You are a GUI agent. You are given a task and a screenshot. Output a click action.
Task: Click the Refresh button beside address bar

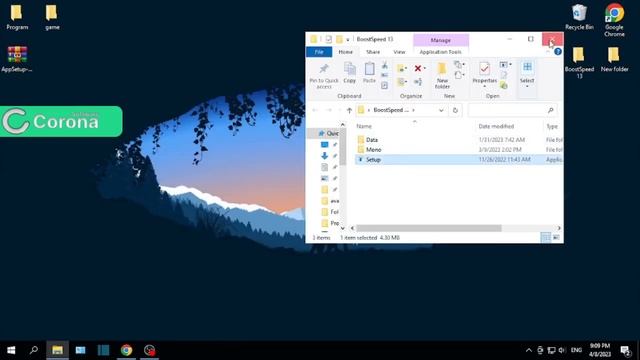coord(455,110)
